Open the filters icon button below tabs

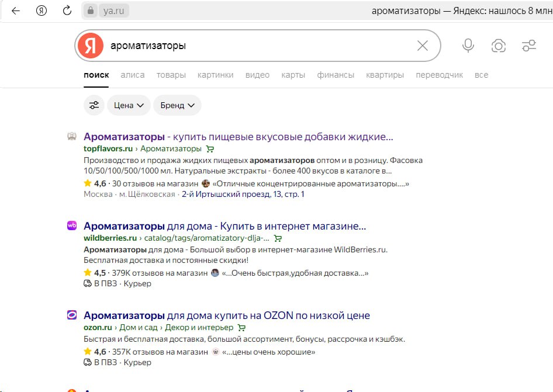point(94,105)
